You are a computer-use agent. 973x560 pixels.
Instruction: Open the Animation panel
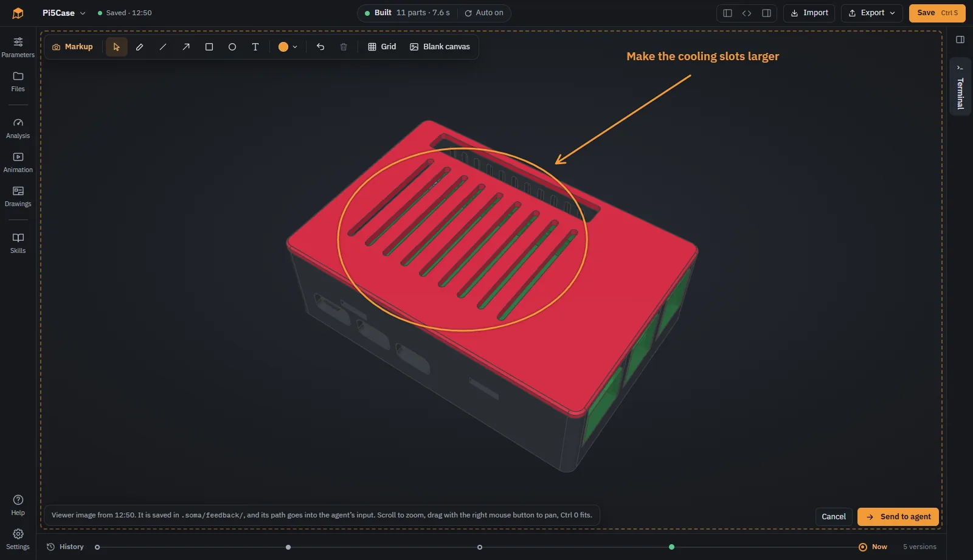point(18,162)
